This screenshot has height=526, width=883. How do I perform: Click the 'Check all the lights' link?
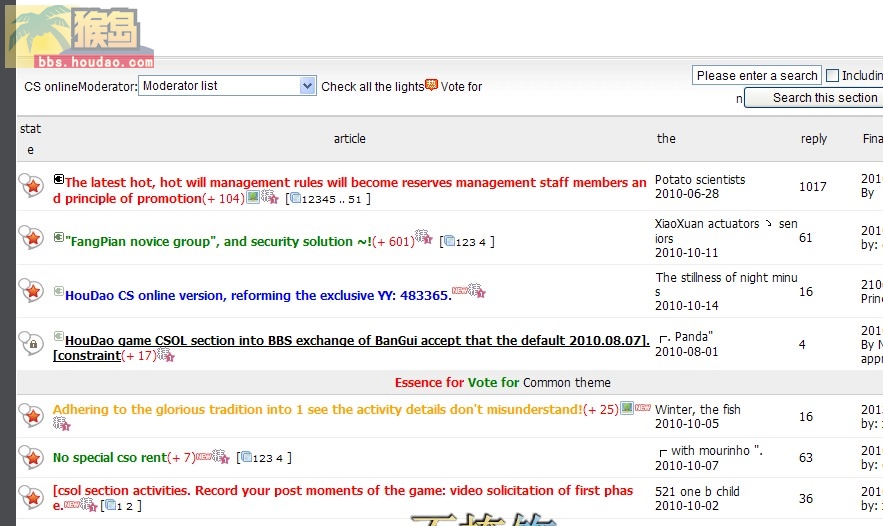click(x=372, y=87)
